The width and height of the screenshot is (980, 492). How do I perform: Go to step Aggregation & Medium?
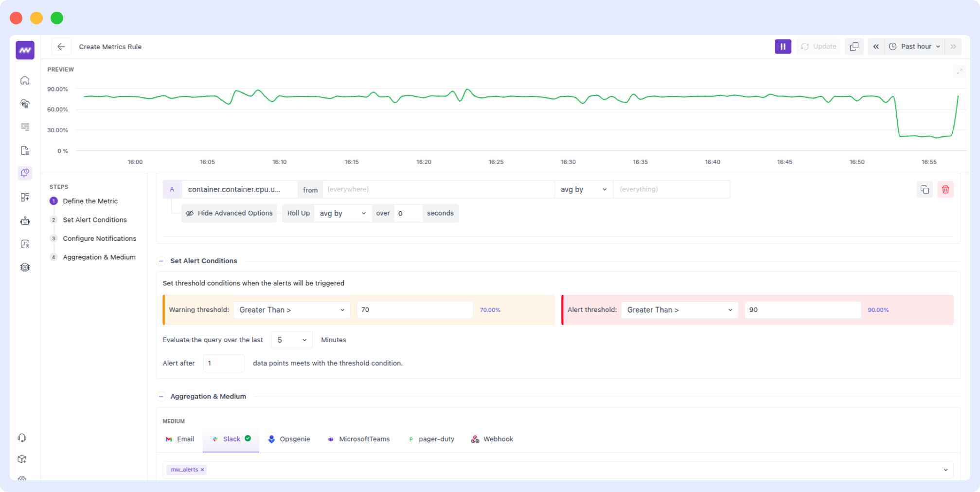coord(99,257)
